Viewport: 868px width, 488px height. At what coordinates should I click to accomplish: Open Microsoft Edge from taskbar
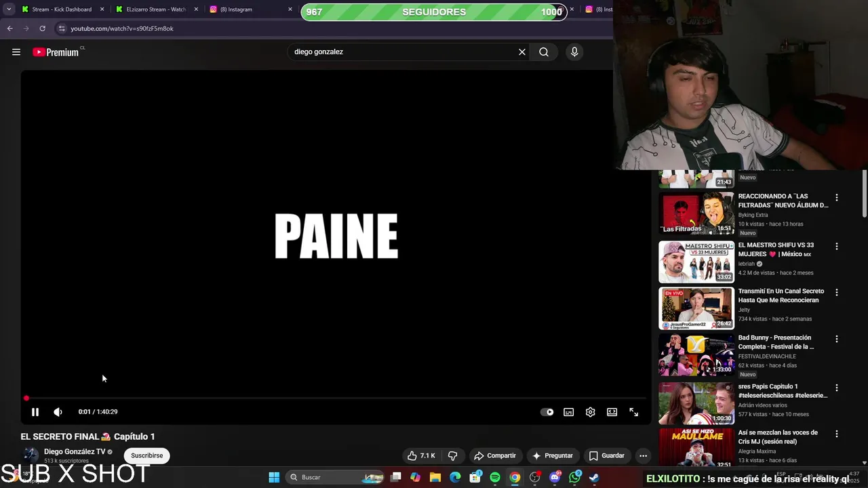(455, 477)
